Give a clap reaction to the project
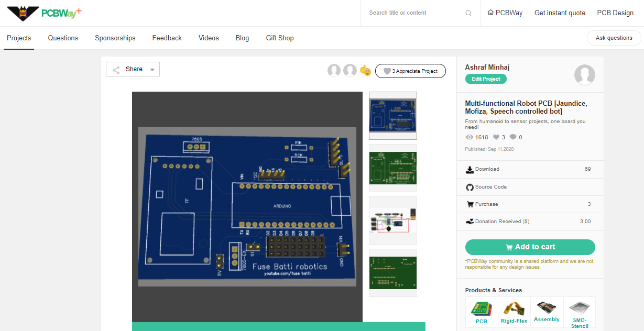This screenshot has width=644, height=331. click(x=365, y=70)
